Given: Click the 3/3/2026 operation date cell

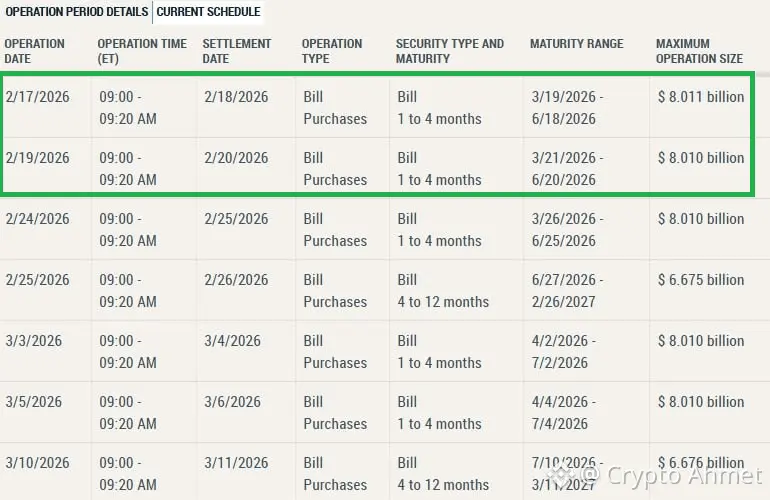Looking at the screenshot, I should pyautogui.click(x=34, y=341).
